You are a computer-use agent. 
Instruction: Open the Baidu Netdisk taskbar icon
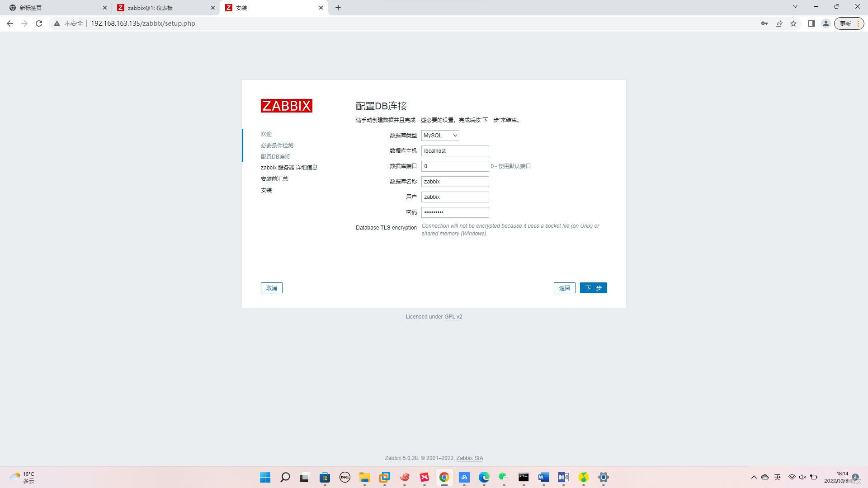pos(464,477)
